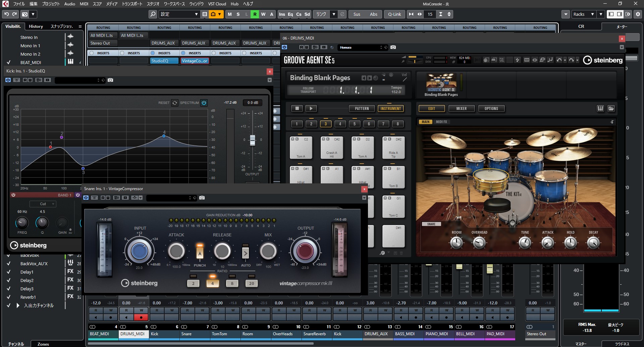This screenshot has width=644, height=347.
Task: Toggle the BackVox_AU'X visibility checkmark
Action: point(8,264)
